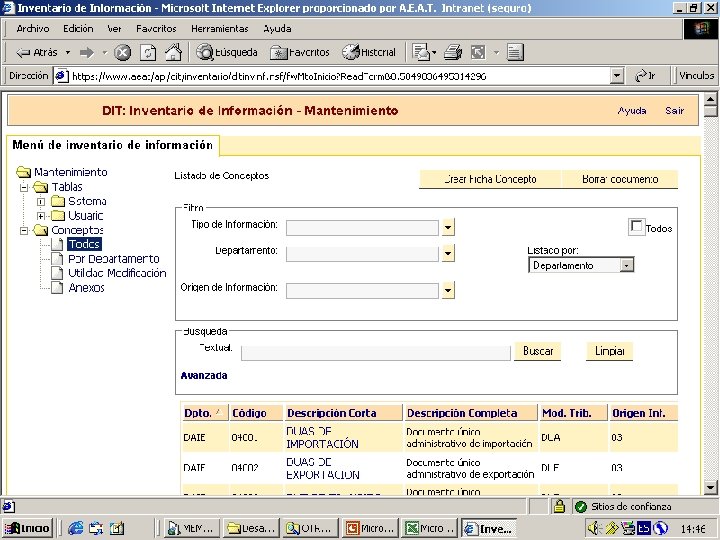
Task: Open the Tipo de Información dropdown arrow
Action: (x=448, y=227)
